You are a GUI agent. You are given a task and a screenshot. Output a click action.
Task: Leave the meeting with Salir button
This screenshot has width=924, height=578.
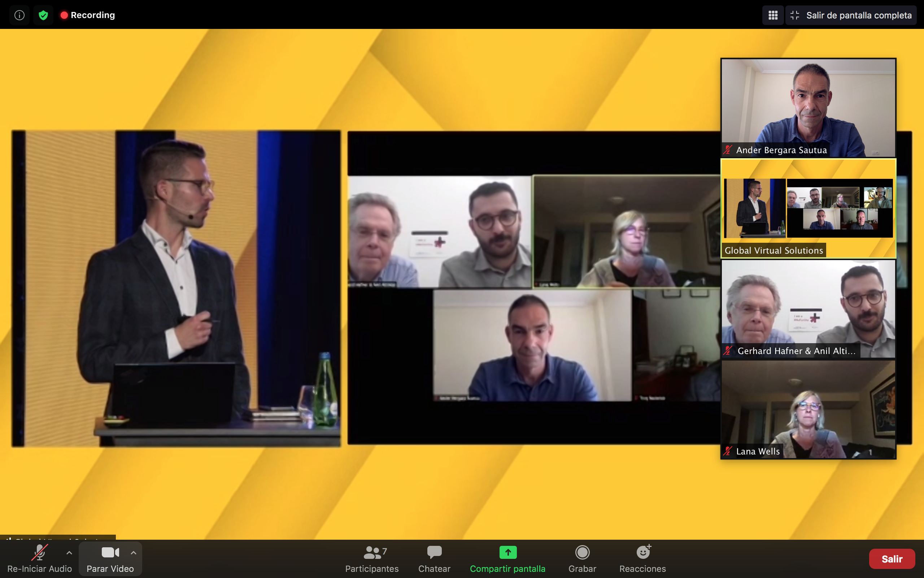click(892, 559)
